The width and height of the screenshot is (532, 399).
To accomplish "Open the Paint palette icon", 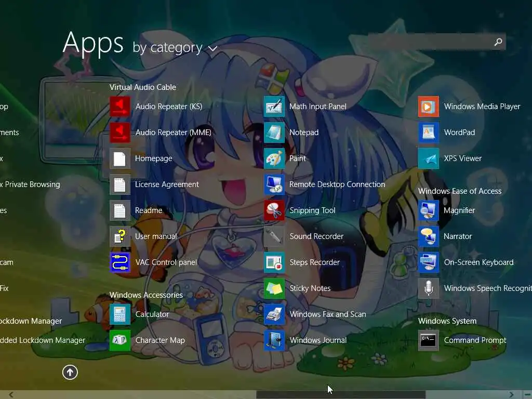I will pos(274,158).
